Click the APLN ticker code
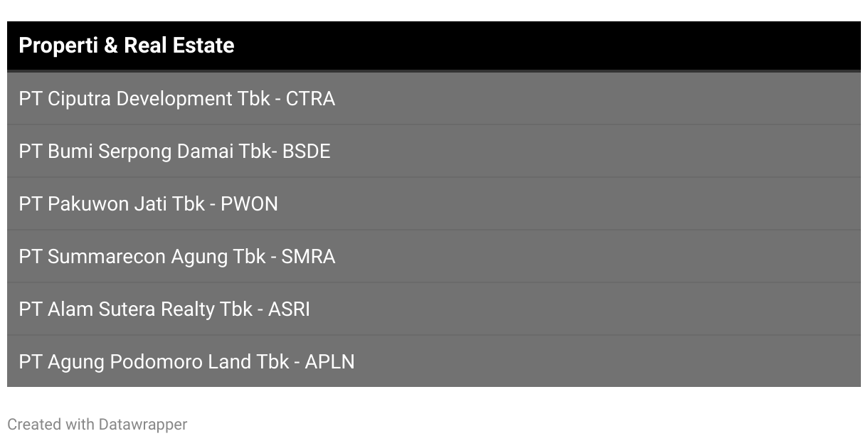Screen dimensions: 868x441 (x=329, y=361)
